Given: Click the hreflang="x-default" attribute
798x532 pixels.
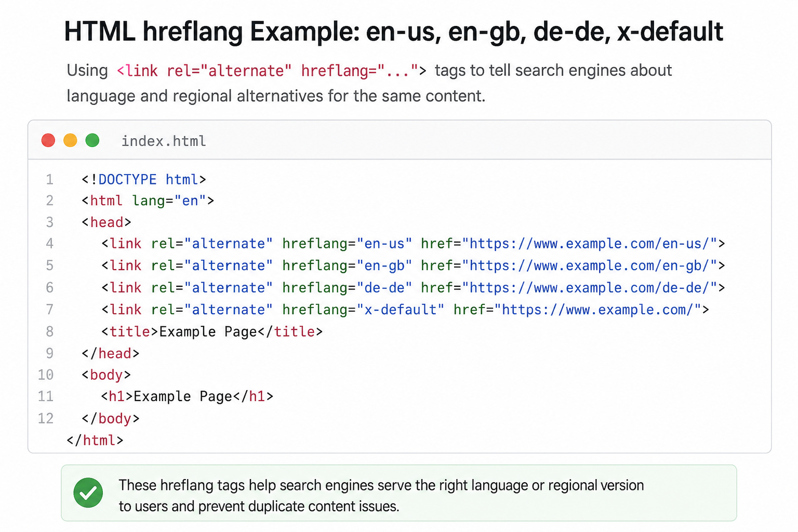Looking at the screenshot, I should pyautogui.click(x=363, y=310).
